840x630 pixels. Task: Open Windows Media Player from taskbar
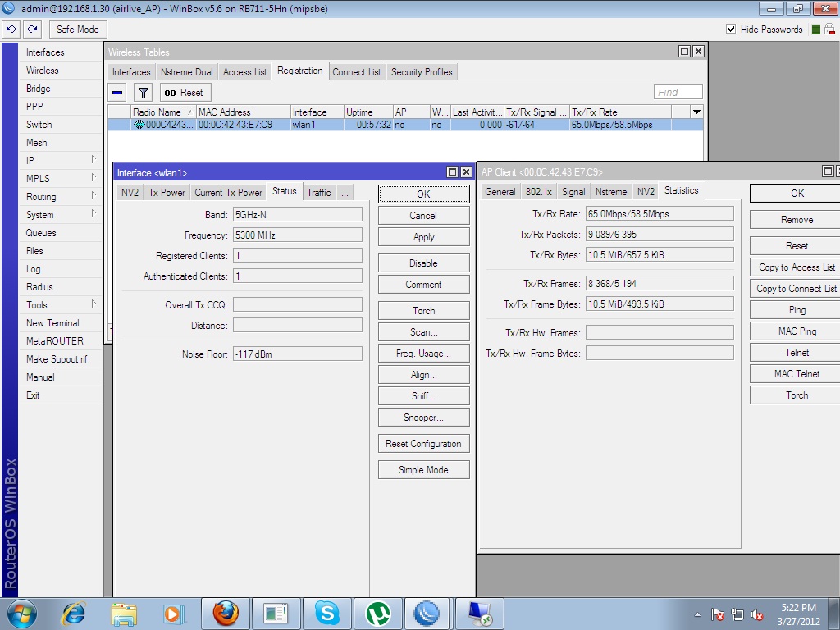pos(174,614)
